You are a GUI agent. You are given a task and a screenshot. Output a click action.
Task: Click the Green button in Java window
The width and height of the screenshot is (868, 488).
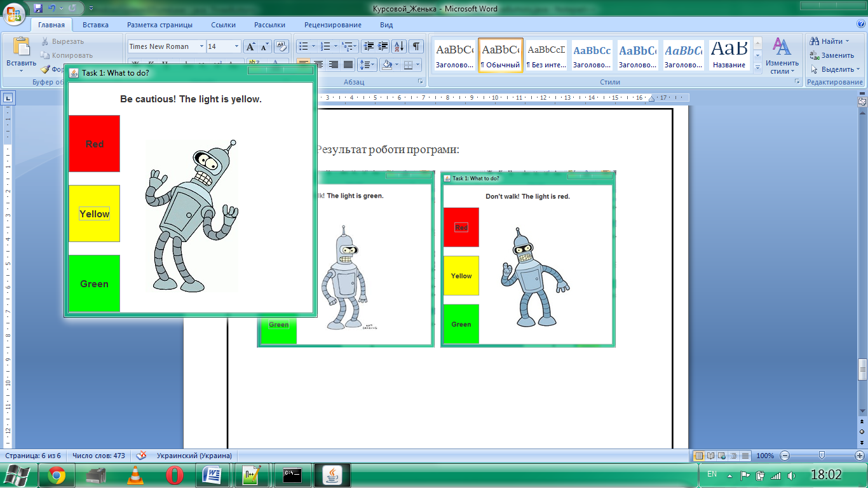[x=94, y=283]
